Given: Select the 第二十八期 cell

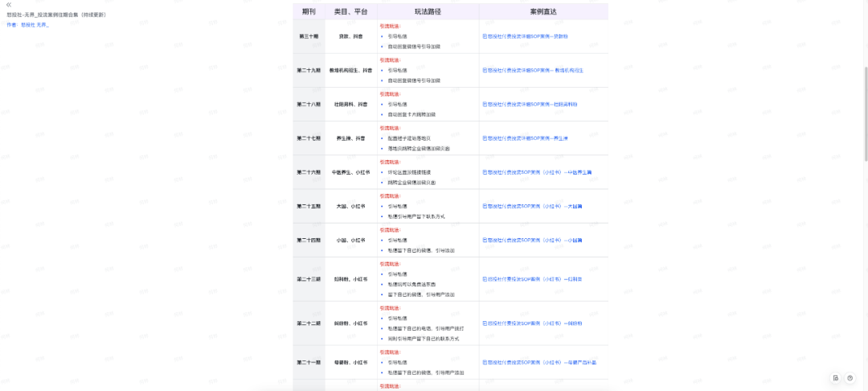Looking at the screenshot, I should pos(309,104).
